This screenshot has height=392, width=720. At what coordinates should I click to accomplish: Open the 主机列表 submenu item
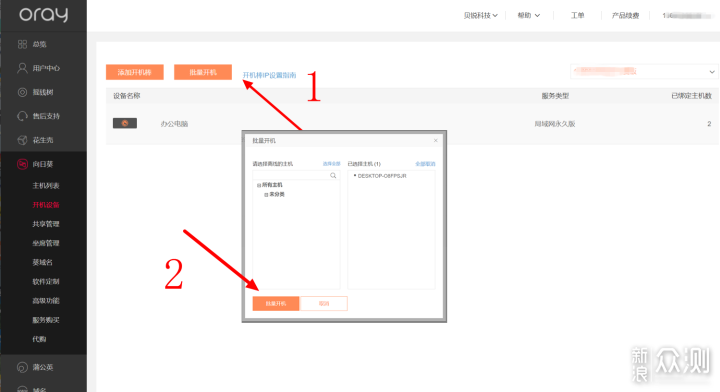coord(46,185)
